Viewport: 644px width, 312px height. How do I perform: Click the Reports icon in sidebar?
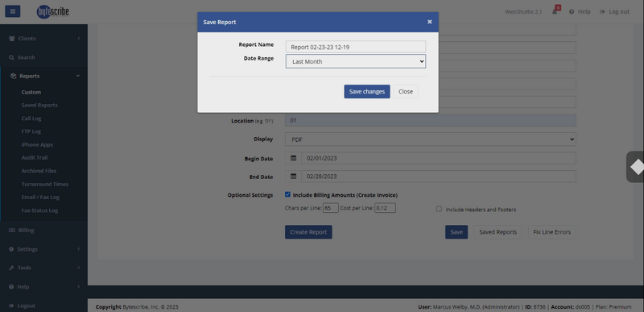click(13, 76)
